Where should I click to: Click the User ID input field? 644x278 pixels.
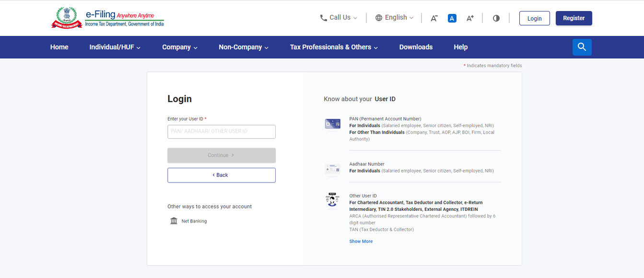tap(221, 131)
